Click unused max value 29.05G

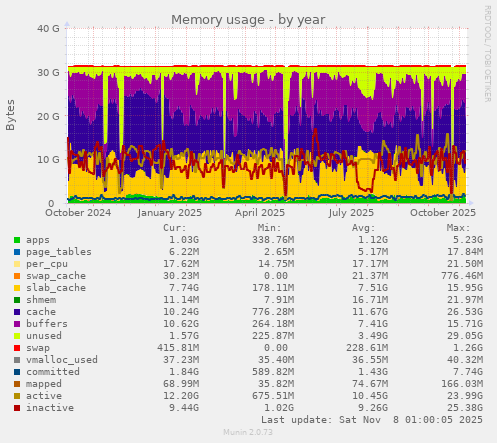[x=465, y=336]
